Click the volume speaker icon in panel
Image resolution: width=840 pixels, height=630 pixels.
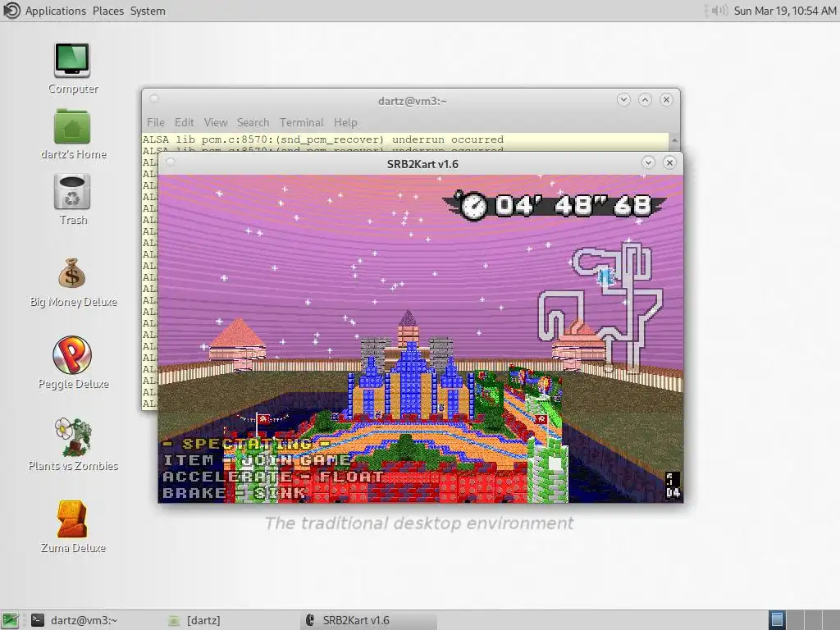[x=719, y=11]
